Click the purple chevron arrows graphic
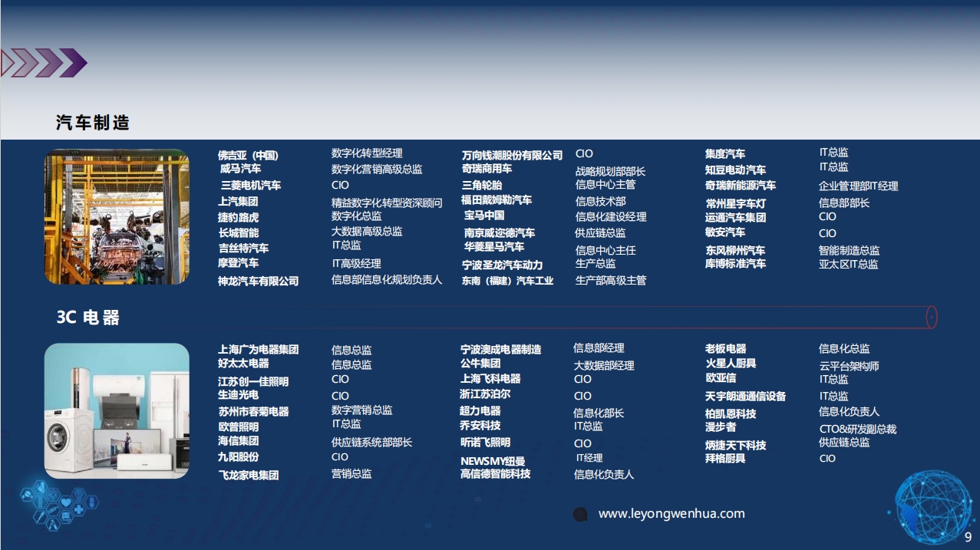The width and height of the screenshot is (980, 550). (x=44, y=63)
